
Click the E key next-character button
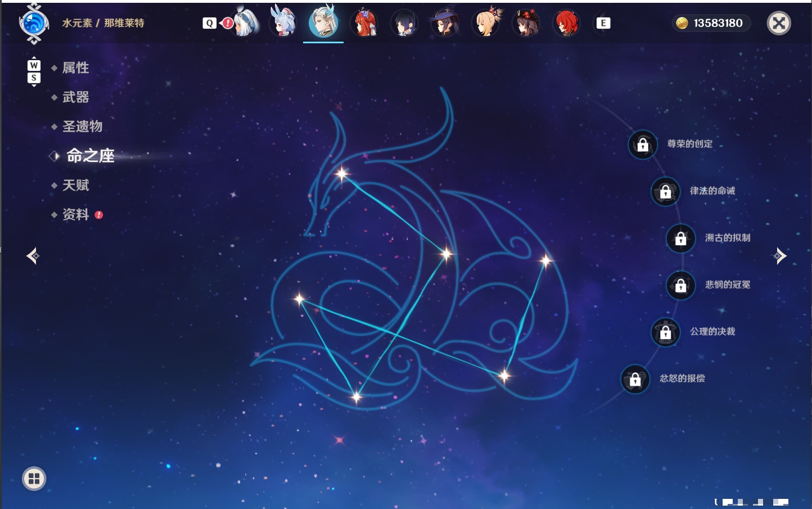coord(603,23)
